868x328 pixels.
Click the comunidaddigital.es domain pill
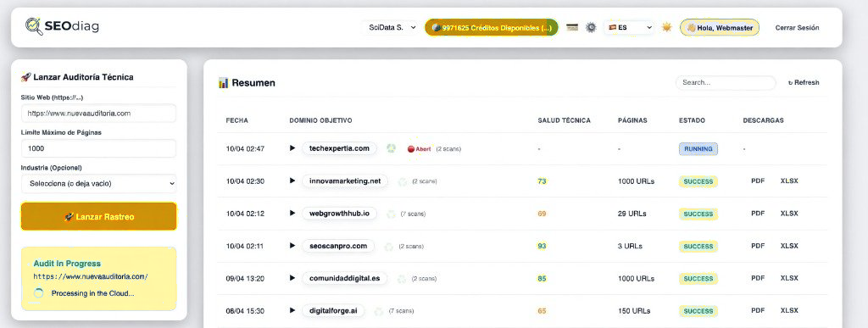(344, 278)
